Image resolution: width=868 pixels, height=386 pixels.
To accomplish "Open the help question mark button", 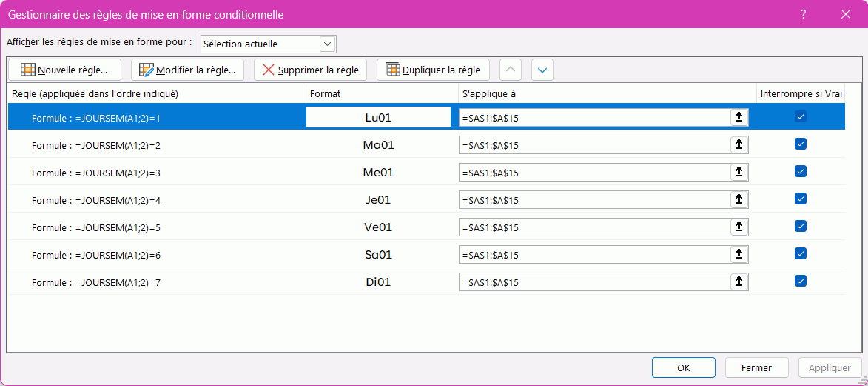I will point(804,14).
